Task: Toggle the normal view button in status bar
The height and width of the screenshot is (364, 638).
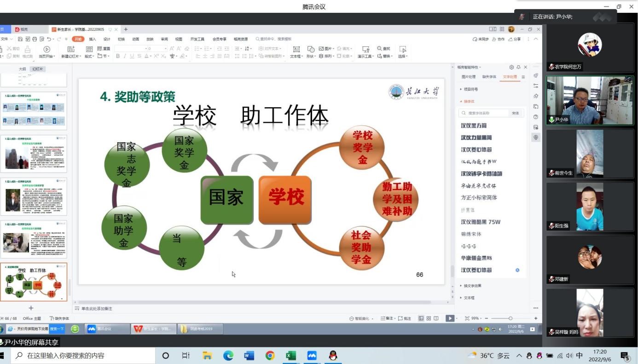Action: [421, 318]
